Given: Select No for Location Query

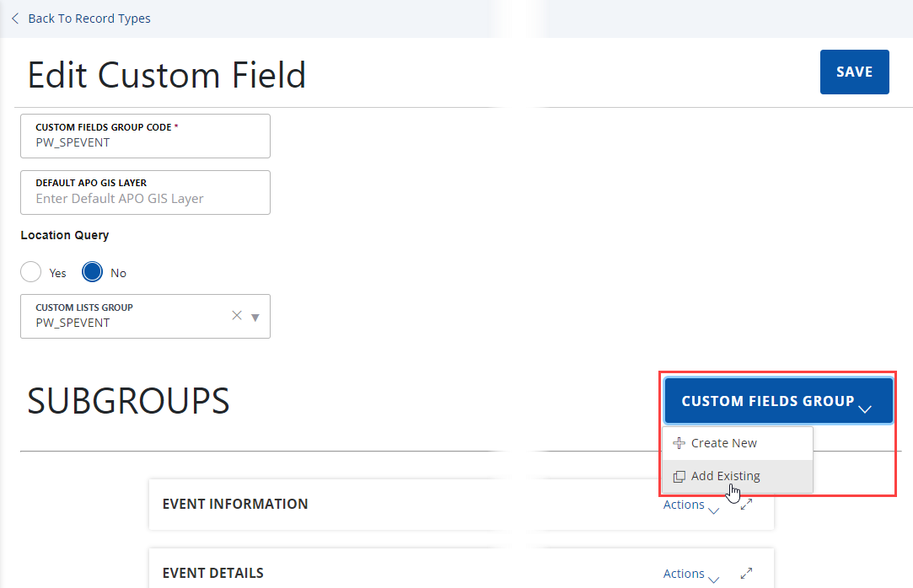Looking at the screenshot, I should point(92,272).
